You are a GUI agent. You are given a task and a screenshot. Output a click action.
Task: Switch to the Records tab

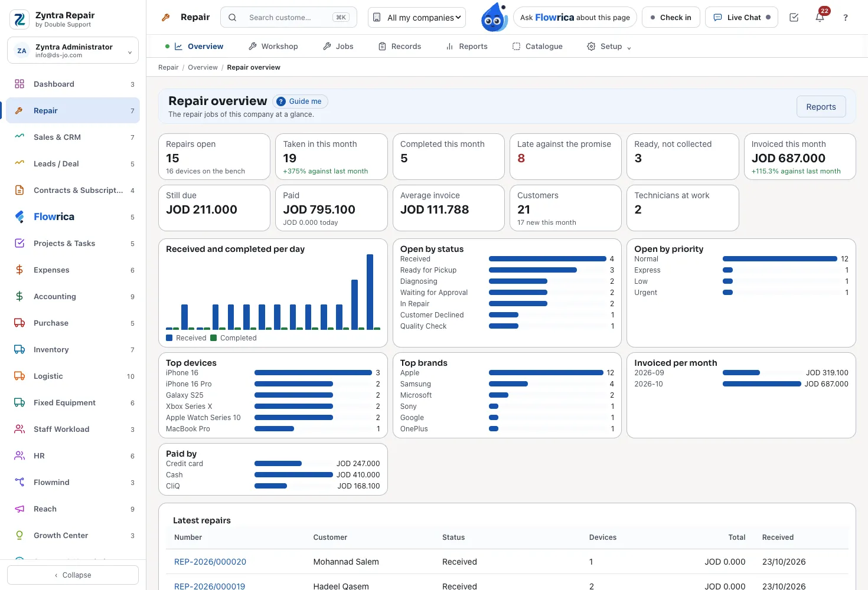coord(400,46)
